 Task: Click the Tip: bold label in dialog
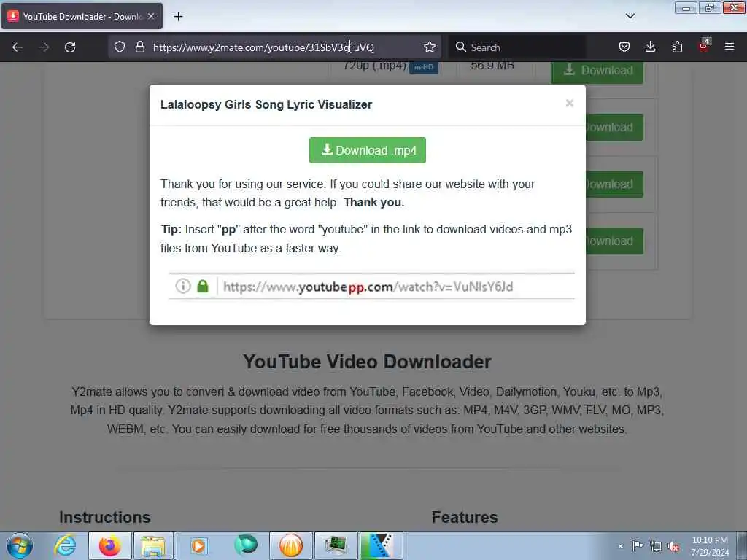click(x=171, y=229)
